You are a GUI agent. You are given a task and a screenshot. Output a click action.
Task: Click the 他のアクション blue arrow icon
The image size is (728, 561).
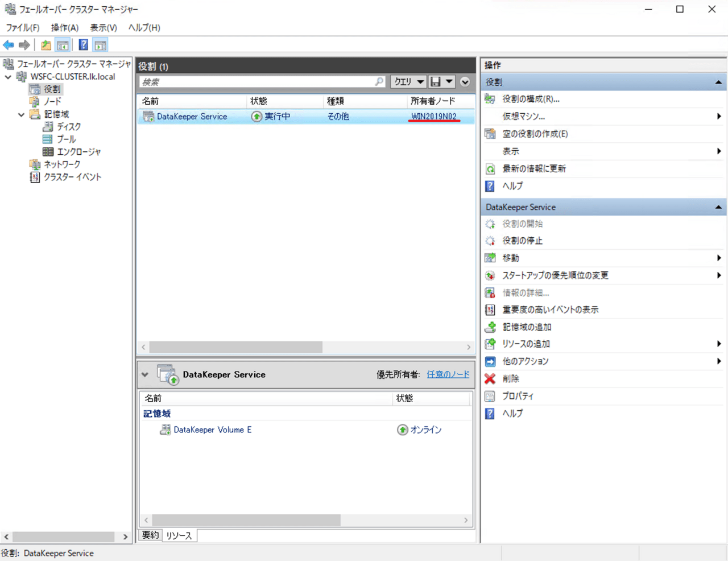tap(490, 361)
